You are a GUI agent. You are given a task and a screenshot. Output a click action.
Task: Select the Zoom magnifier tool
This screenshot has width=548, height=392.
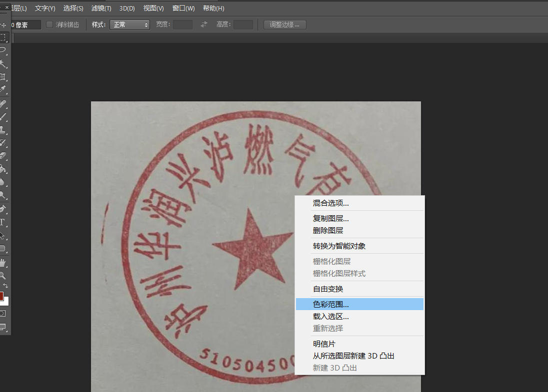click(3, 275)
